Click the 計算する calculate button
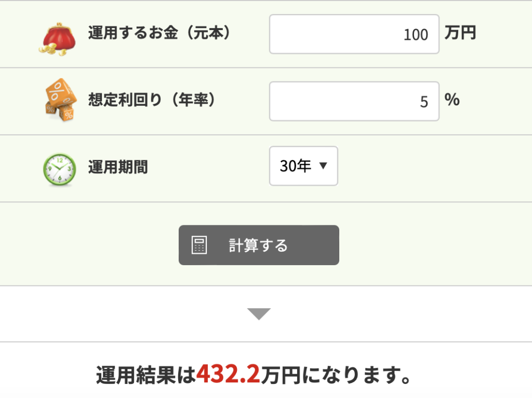532x398 pixels. [x=259, y=245]
